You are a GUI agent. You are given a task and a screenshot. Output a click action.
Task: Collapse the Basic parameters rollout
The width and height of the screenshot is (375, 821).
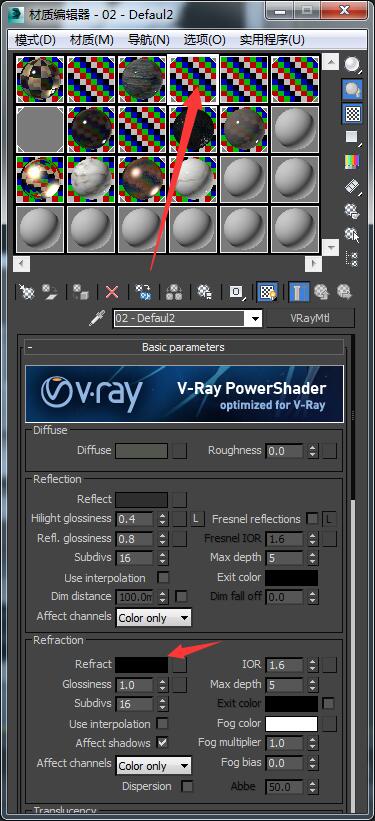[183, 347]
